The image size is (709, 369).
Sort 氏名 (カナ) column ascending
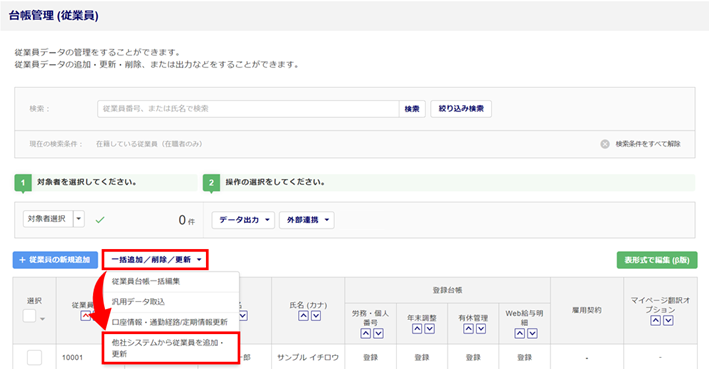point(303,316)
